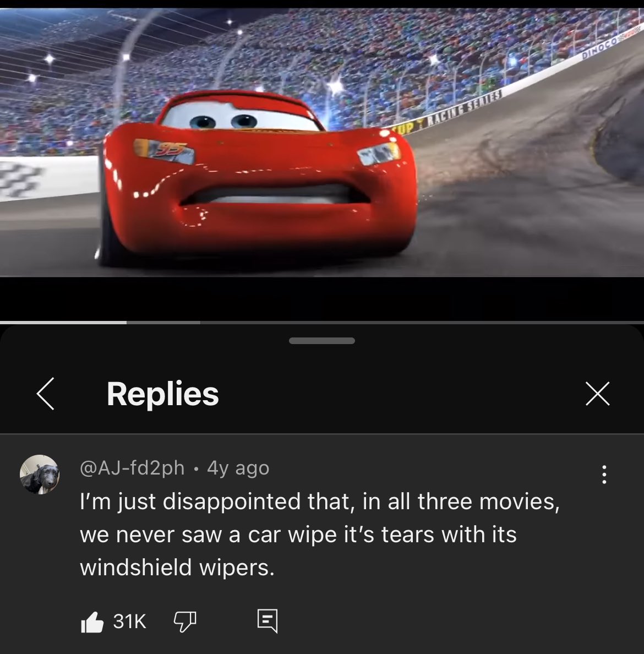Tap the grandstand crowd area in the video
This screenshot has width=644, height=654.
click(x=292, y=50)
